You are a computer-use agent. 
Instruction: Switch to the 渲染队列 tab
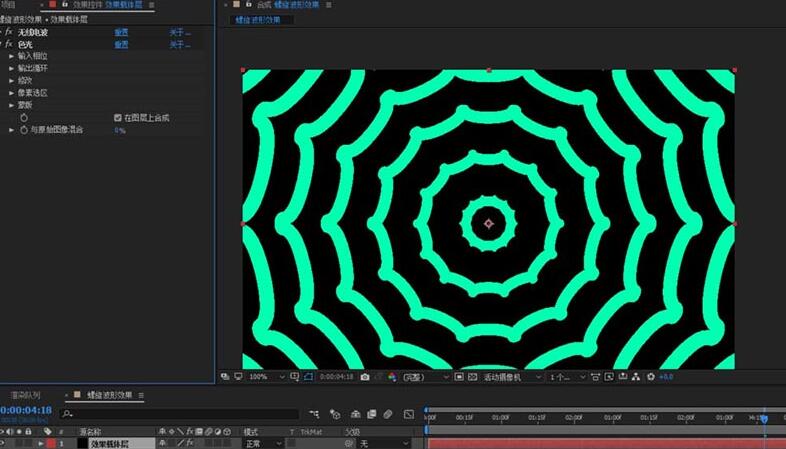[26, 395]
